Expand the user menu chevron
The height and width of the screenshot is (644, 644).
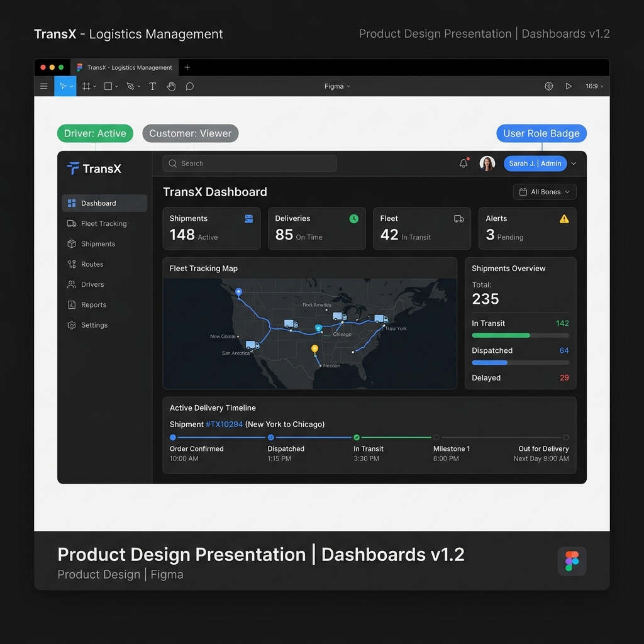tap(574, 164)
